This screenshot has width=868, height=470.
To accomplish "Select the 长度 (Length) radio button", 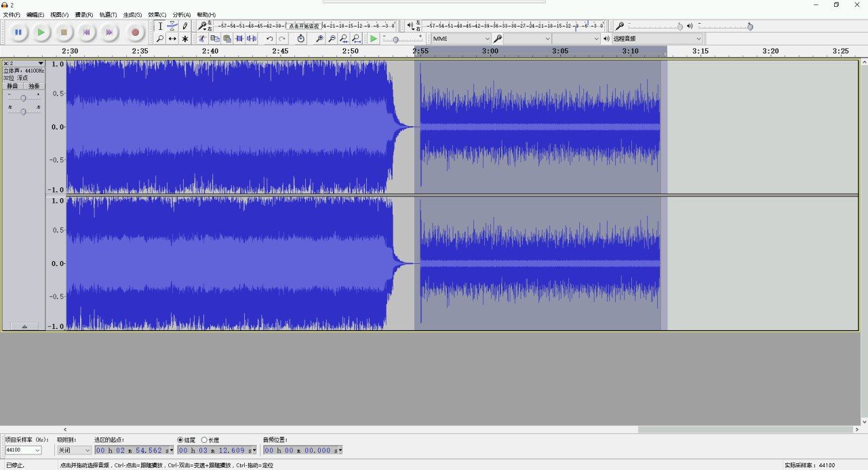I will click(204, 440).
